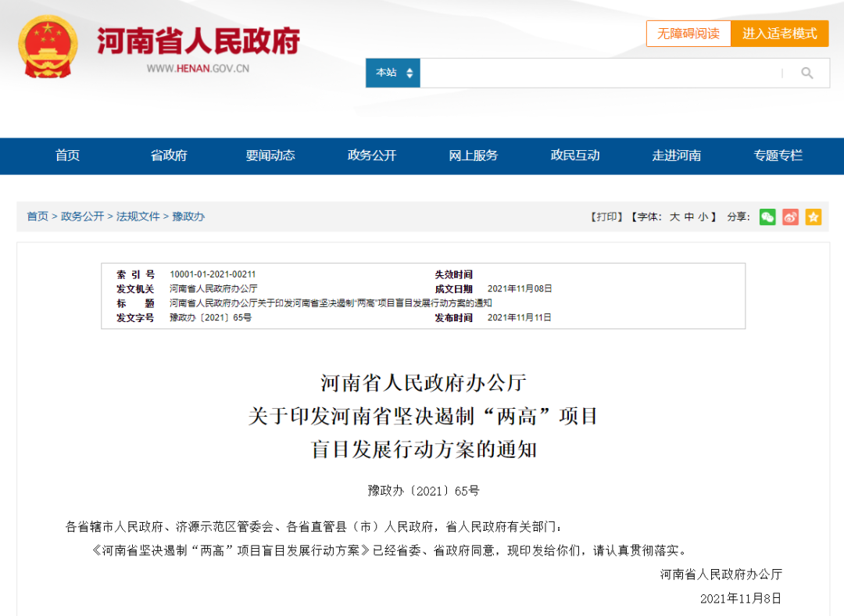The image size is (844, 616).
Task: Click the national emblem site logo
Action: (x=48, y=48)
